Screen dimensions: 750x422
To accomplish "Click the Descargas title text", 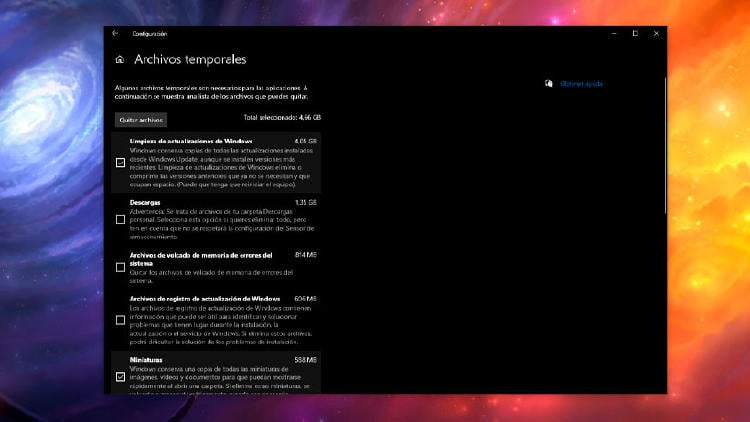I will (x=145, y=202).
